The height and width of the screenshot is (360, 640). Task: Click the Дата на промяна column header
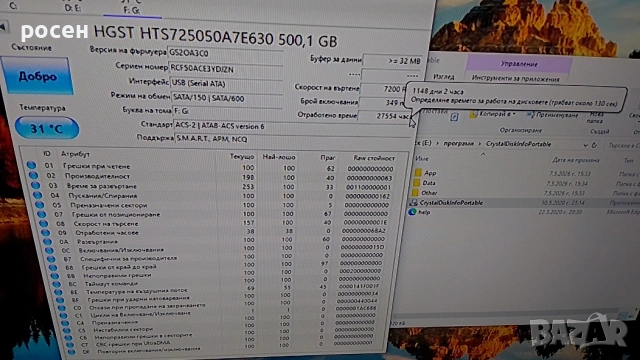pyautogui.click(x=576, y=160)
